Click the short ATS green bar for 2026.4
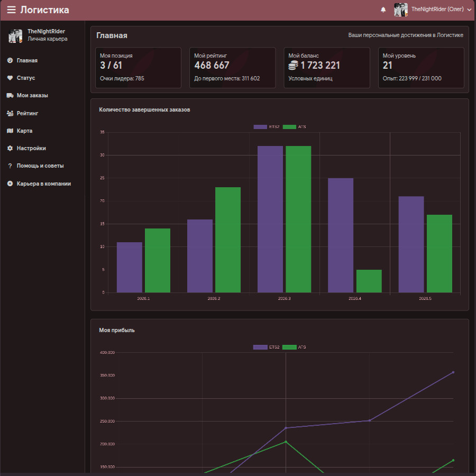 click(369, 281)
